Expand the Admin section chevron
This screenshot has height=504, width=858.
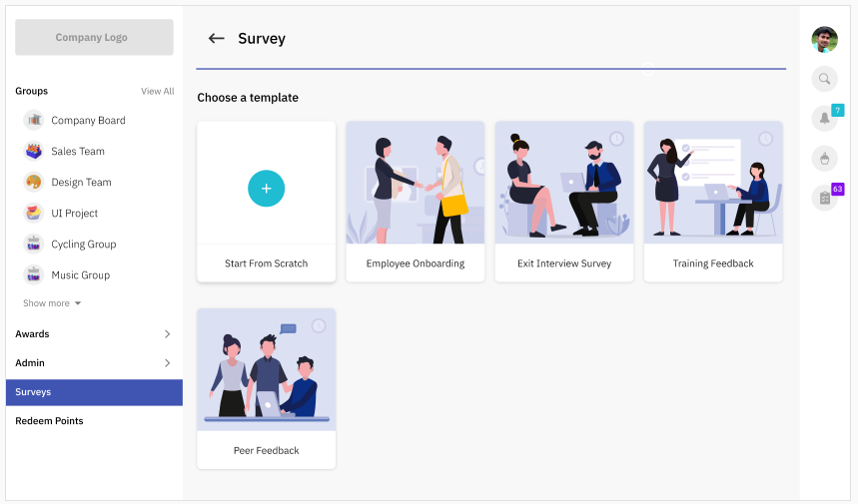coord(168,363)
